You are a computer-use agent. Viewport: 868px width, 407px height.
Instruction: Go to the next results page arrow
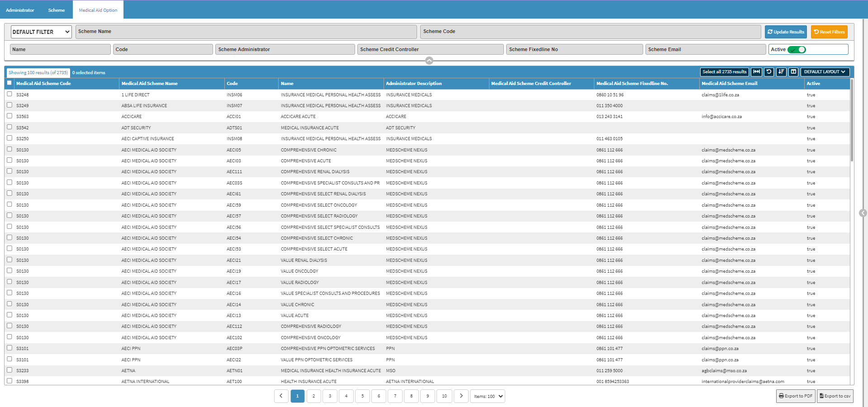[x=461, y=396]
